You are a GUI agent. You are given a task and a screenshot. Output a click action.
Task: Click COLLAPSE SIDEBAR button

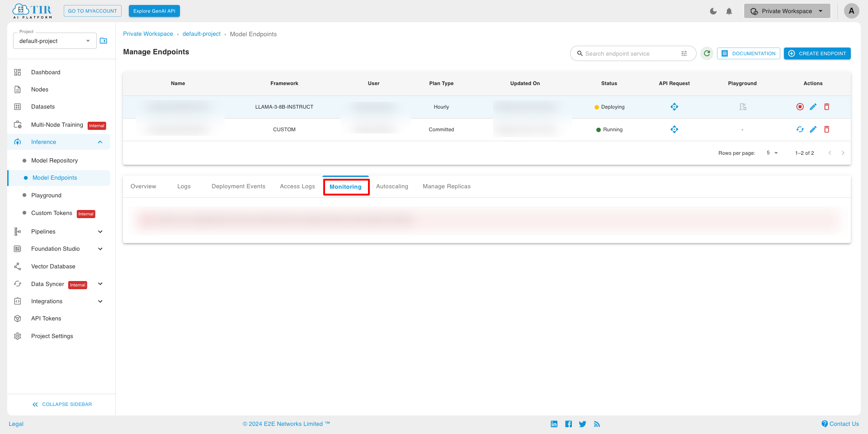[62, 405]
